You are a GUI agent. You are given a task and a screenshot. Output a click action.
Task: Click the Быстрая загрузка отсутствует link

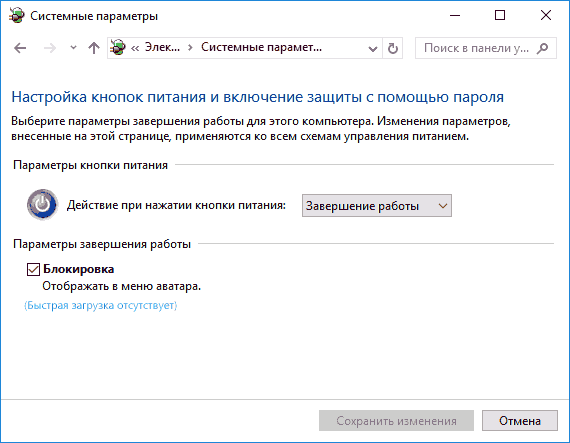click(101, 305)
